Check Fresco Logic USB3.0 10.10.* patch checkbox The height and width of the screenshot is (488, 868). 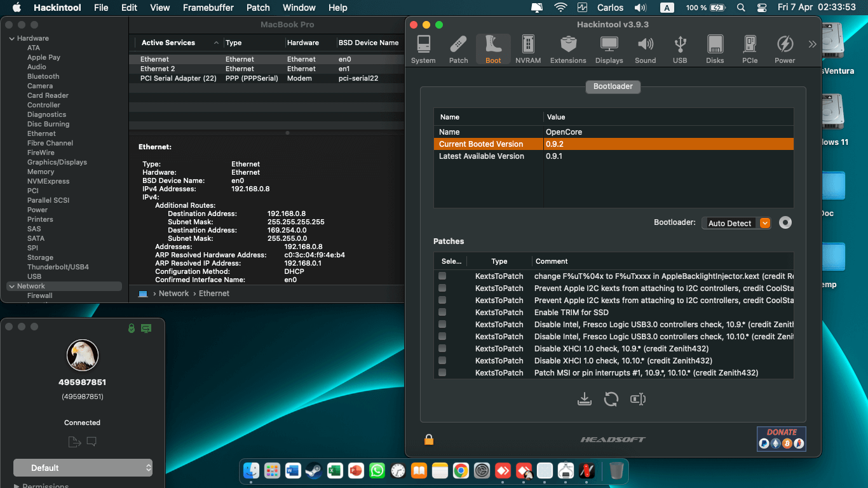click(442, 337)
